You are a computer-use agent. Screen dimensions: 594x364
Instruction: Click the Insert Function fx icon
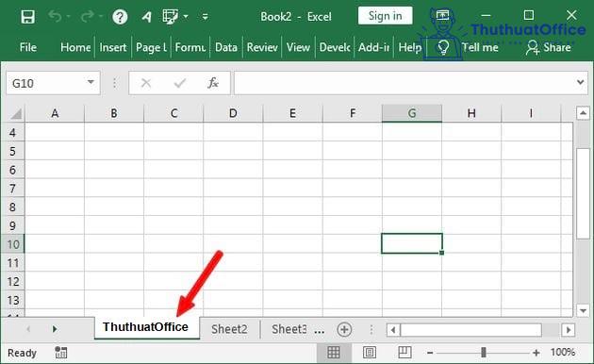(x=213, y=83)
